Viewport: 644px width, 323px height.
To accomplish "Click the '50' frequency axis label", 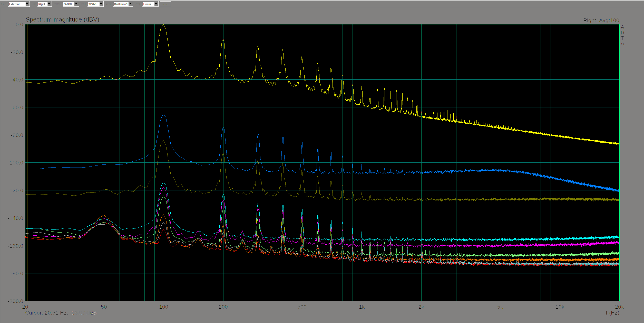I will point(104,307).
